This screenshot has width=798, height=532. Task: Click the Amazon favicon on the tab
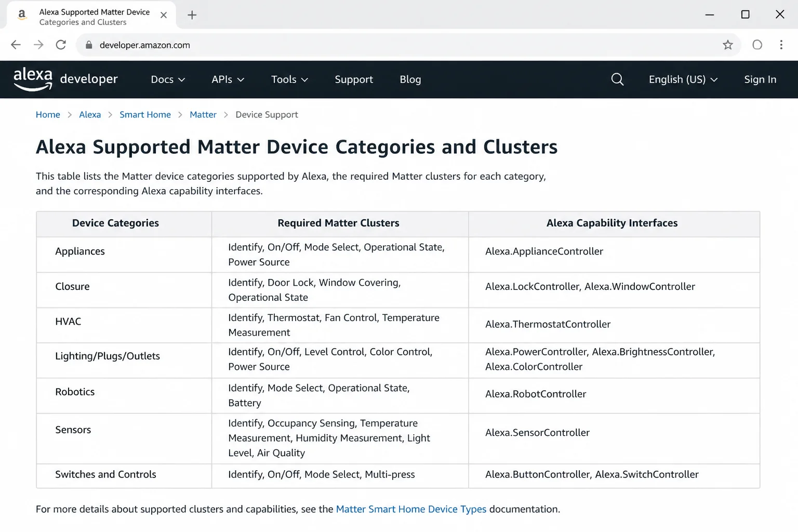[22, 15]
